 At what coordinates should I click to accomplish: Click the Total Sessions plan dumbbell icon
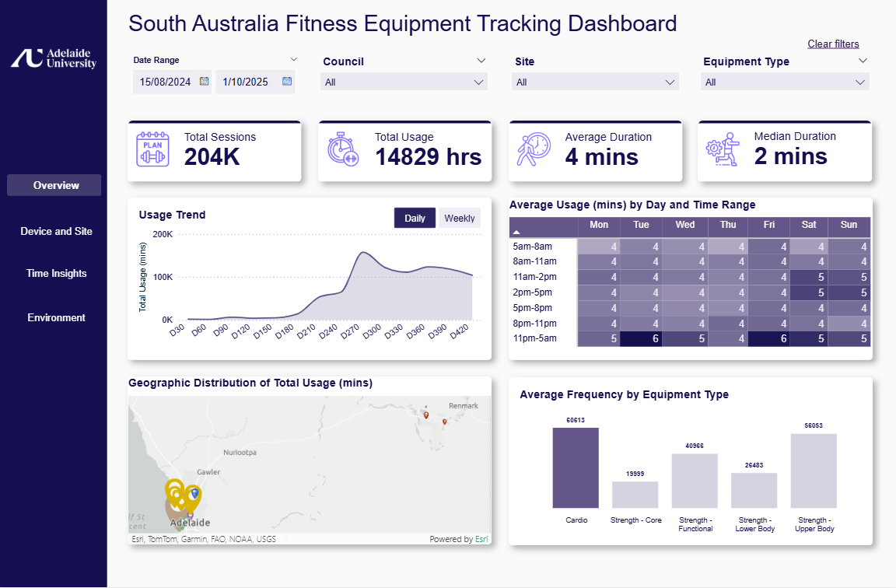pyautogui.click(x=152, y=149)
